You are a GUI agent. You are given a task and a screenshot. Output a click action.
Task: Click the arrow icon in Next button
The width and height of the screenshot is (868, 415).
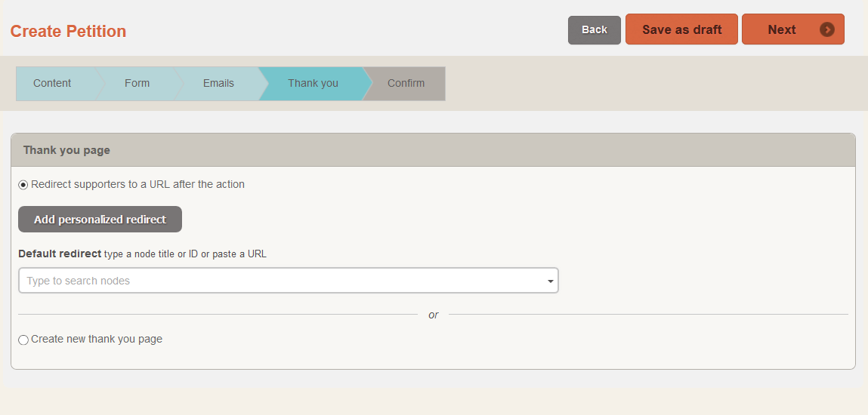pyautogui.click(x=827, y=29)
